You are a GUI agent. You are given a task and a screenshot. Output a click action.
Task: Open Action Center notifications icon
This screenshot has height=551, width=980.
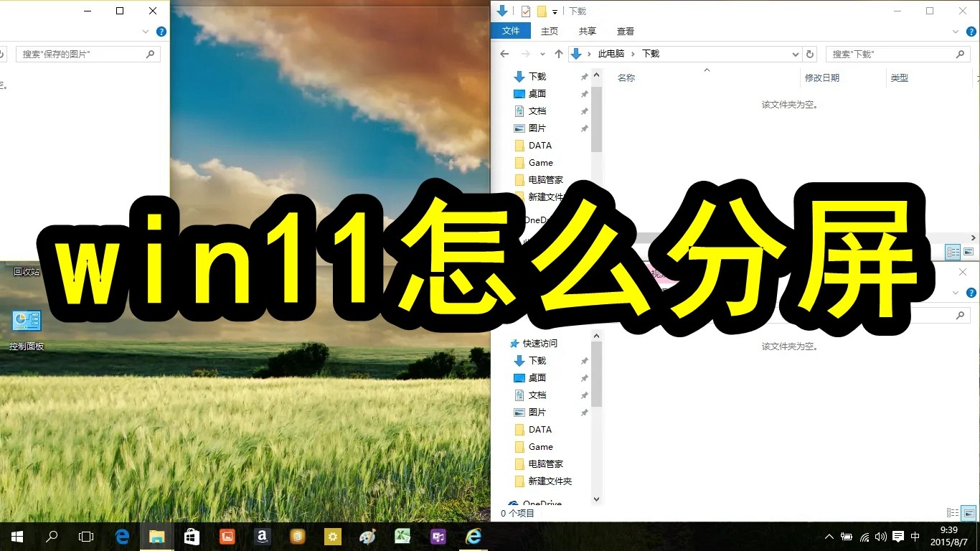tap(898, 537)
